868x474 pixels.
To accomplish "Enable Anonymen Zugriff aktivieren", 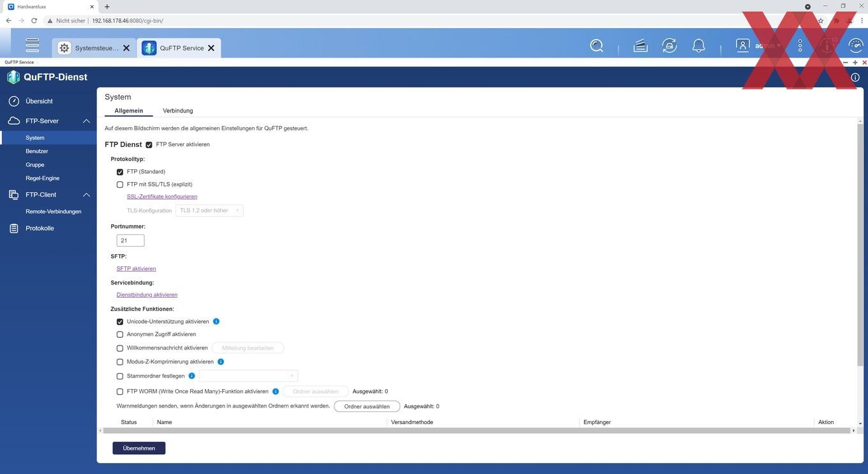I will [x=120, y=334].
